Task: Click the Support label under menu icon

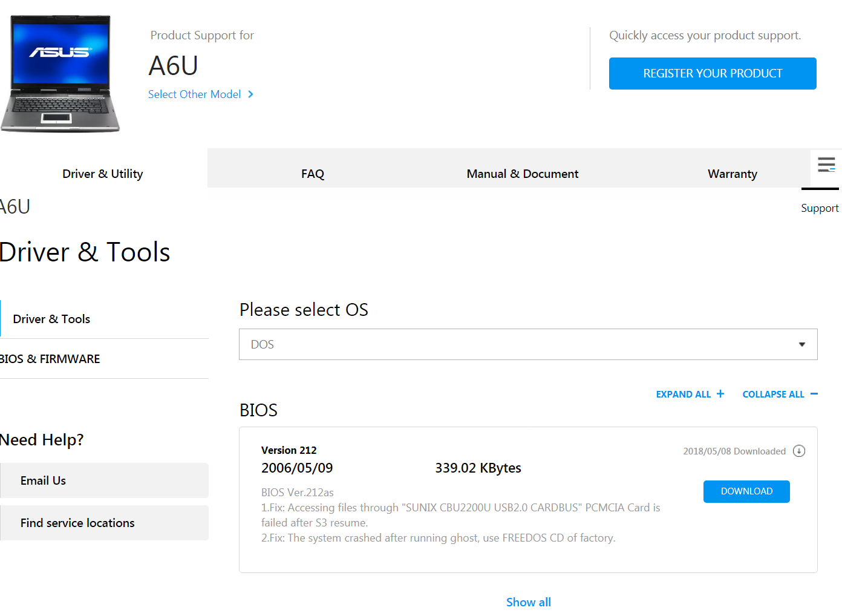Action: click(820, 208)
